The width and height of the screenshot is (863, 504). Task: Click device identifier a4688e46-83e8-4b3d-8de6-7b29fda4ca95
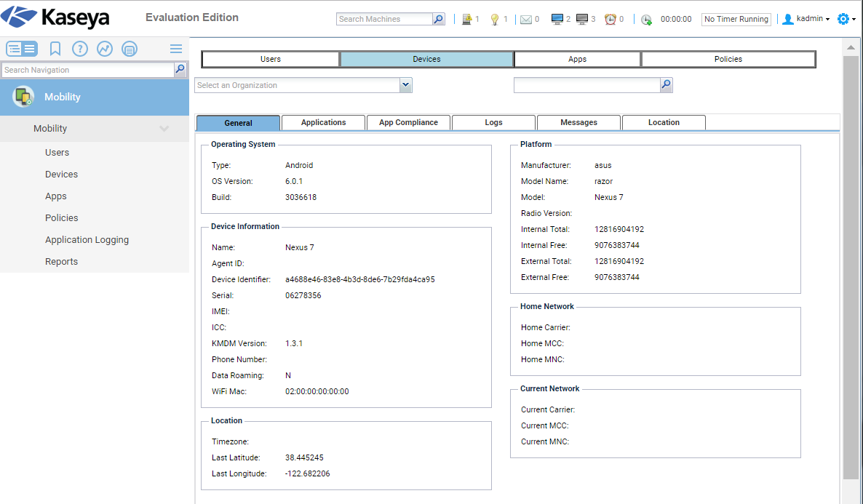tap(360, 279)
